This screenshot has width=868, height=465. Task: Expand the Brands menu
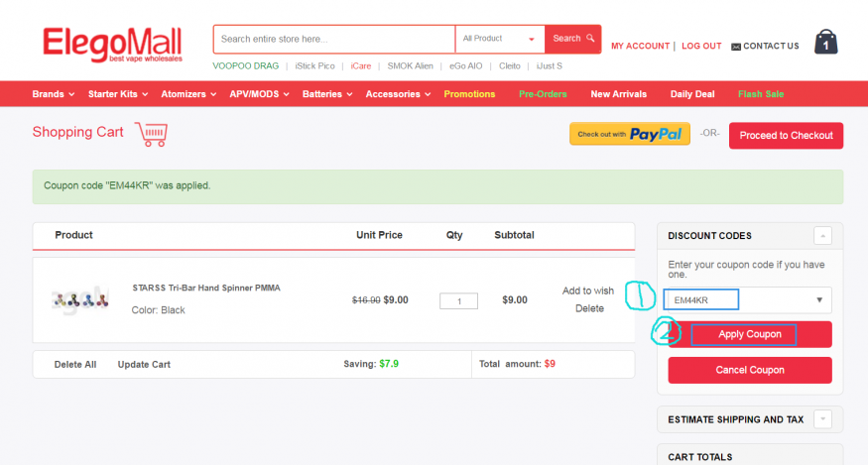click(x=54, y=94)
